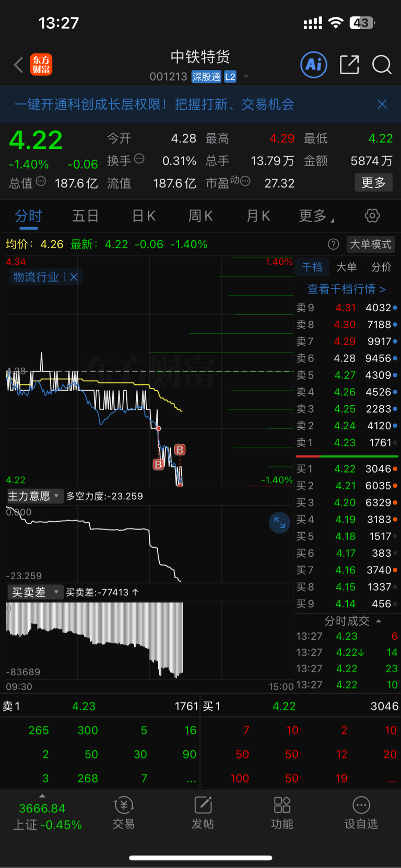The width and height of the screenshot is (401, 868).
Task: Select the 买9 4.14 row
Action: [x=347, y=604]
